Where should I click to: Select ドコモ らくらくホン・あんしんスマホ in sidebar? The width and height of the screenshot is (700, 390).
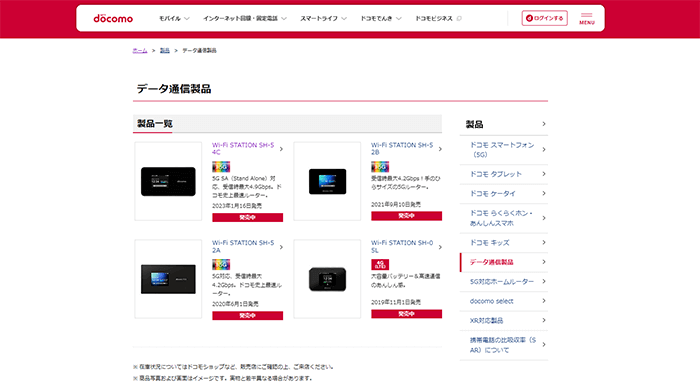(x=504, y=218)
